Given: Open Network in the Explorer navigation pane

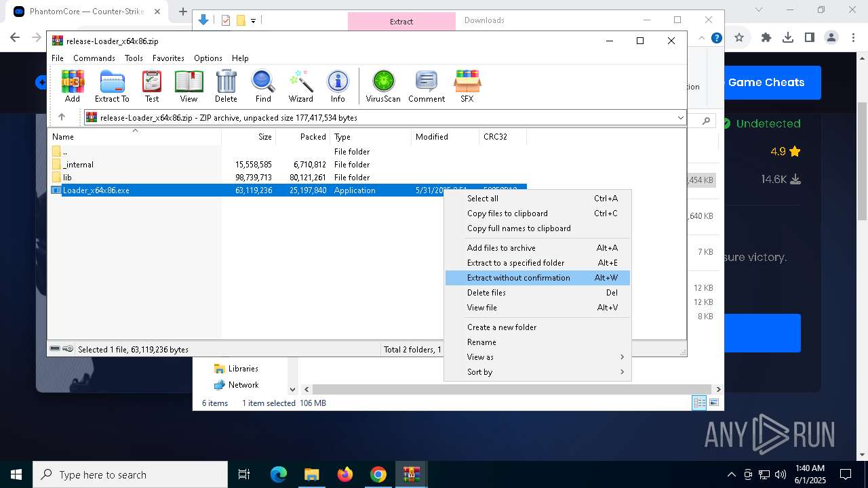Looking at the screenshot, I should pos(243,385).
